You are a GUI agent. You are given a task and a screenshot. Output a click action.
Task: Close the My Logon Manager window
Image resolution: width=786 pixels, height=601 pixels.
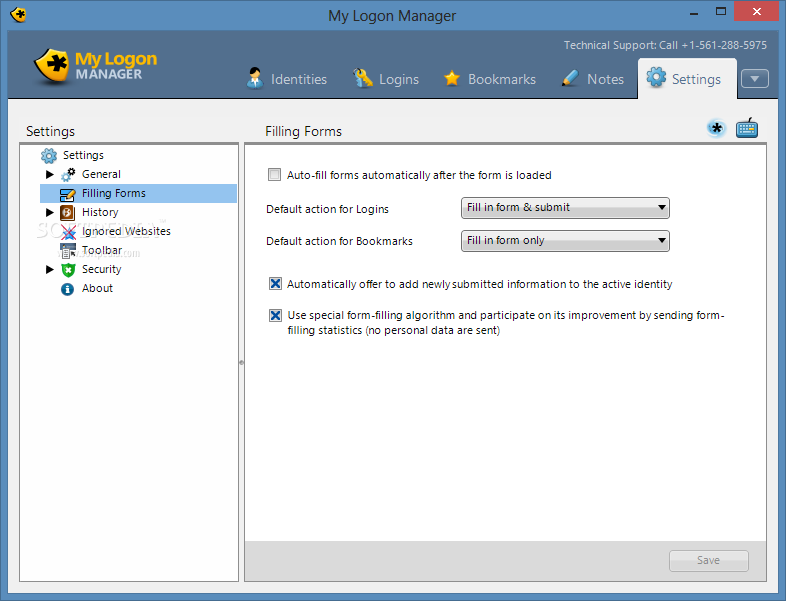(757, 12)
